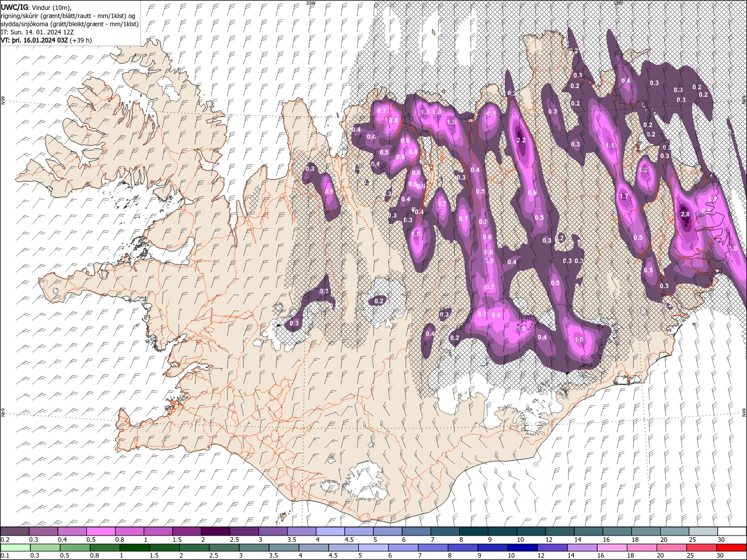The width and height of the screenshot is (747, 560).
Task: Select the 'IT: Sun. 14. 01. 2024 12Z' line
Action: coord(37,32)
